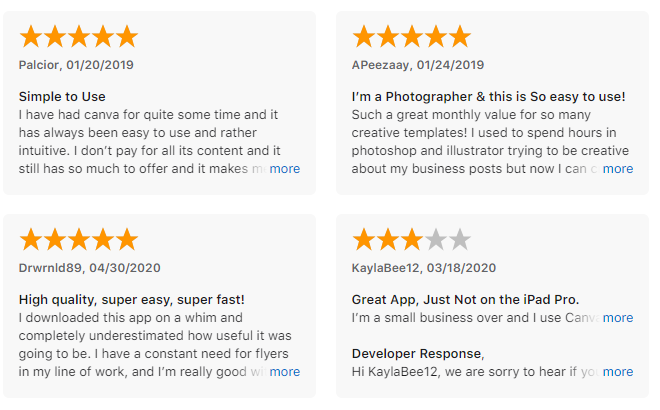Screen dimensions: 660x410
Task: Click fifth gray star in KaylaBee12's rating
Action: tap(460, 240)
